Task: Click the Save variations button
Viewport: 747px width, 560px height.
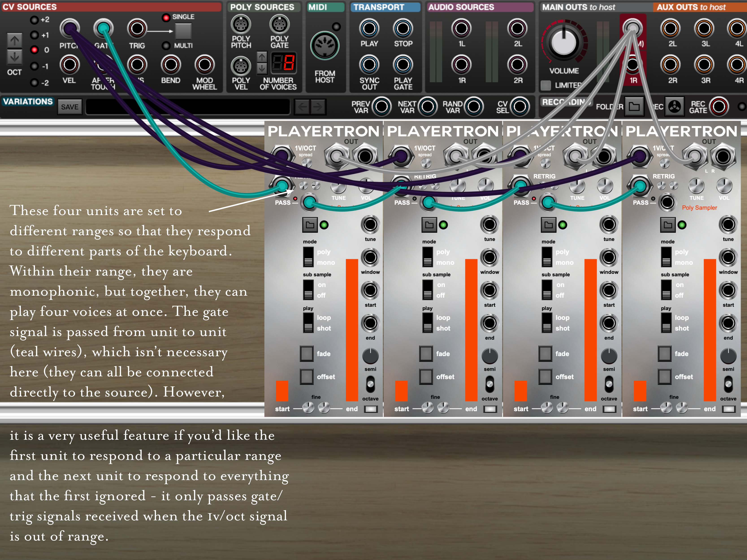Action: 69,107
